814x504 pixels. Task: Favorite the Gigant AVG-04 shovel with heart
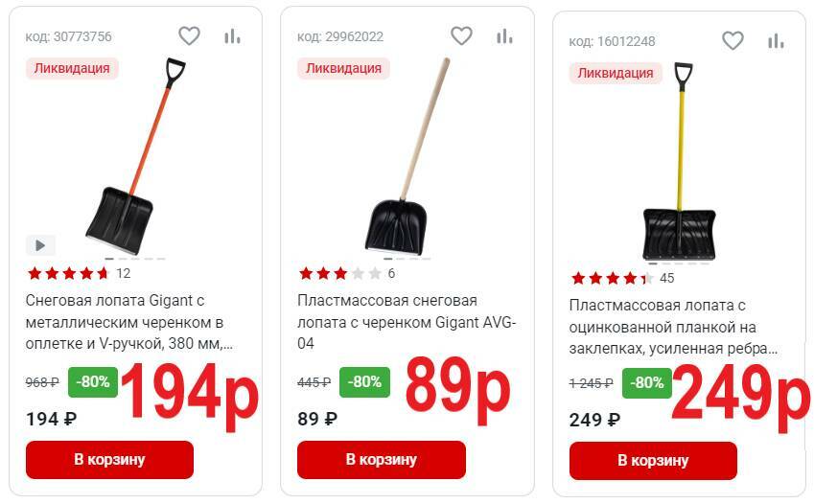[461, 35]
